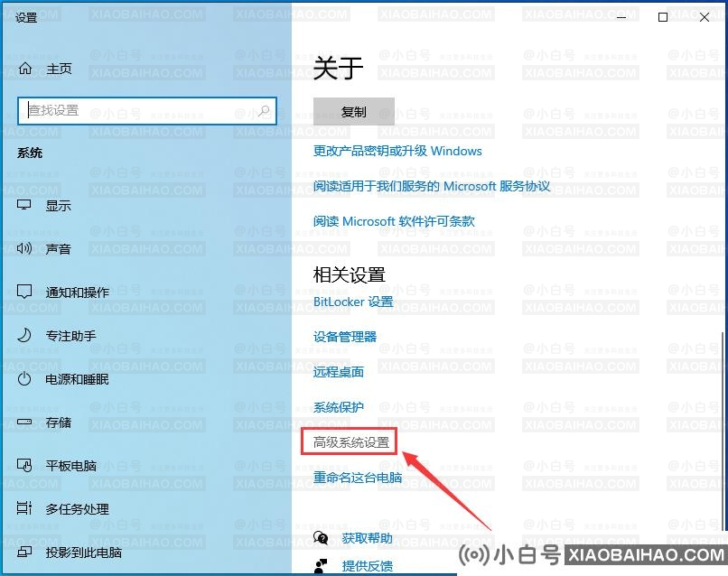Click the Power and sleep icon
The width and height of the screenshot is (728, 576).
coord(24,379)
